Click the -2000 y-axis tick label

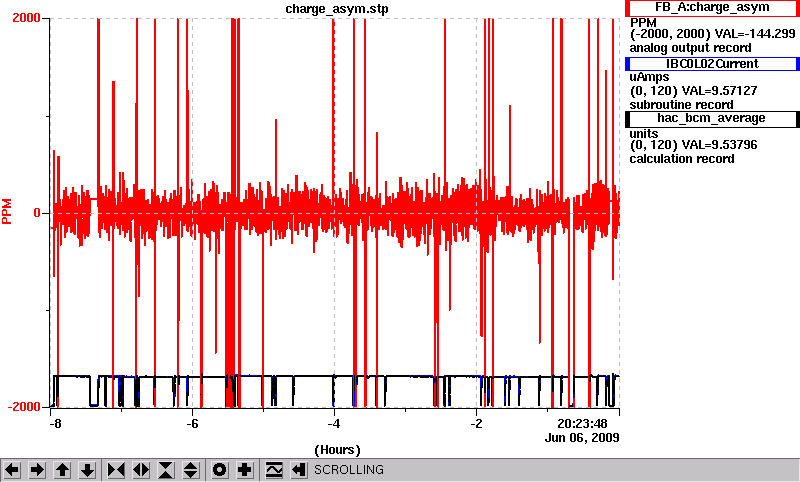click(23, 407)
